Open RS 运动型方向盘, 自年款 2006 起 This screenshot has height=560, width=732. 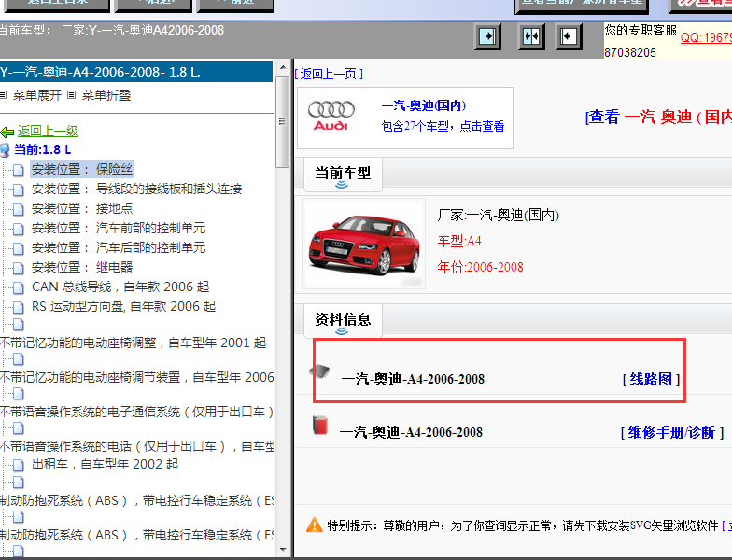point(123,306)
